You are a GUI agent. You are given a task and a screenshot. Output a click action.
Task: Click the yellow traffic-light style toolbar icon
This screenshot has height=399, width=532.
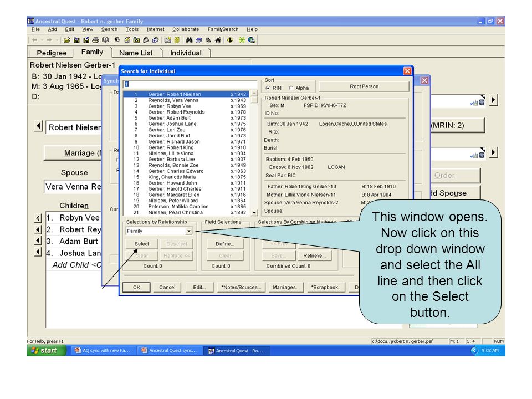pyautogui.click(x=177, y=40)
